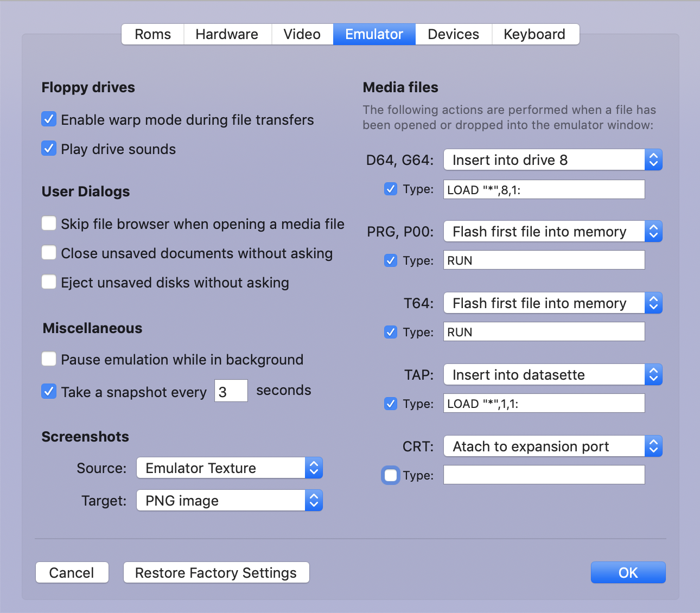Edit the snapshot interval seconds field
The image size is (700, 613).
pos(231,391)
